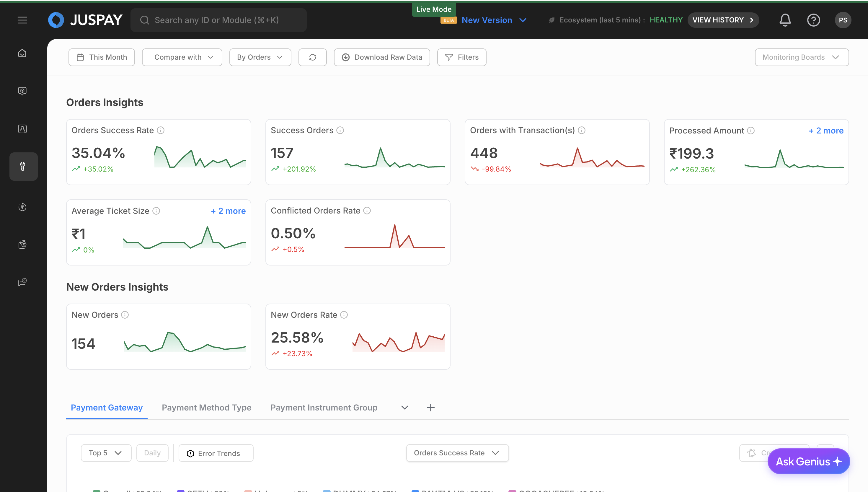Click the home icon in sidebar
Screen dimensions: 868x492
[22, 53]
